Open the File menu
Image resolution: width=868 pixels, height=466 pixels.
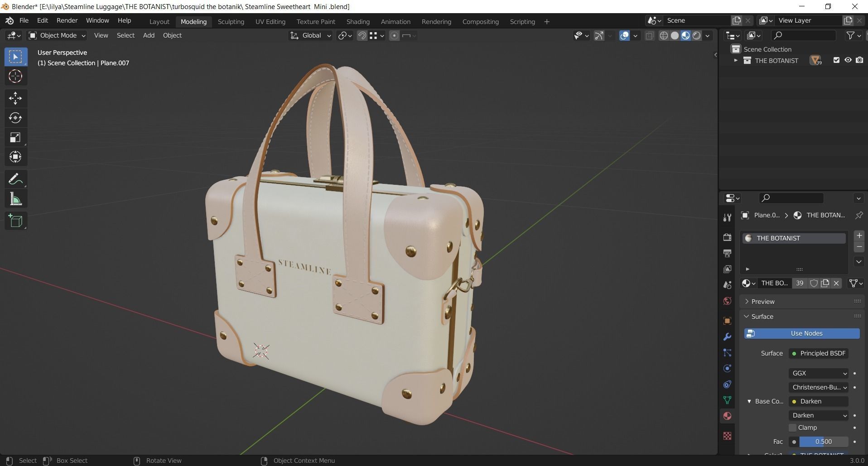pos(24,20)
